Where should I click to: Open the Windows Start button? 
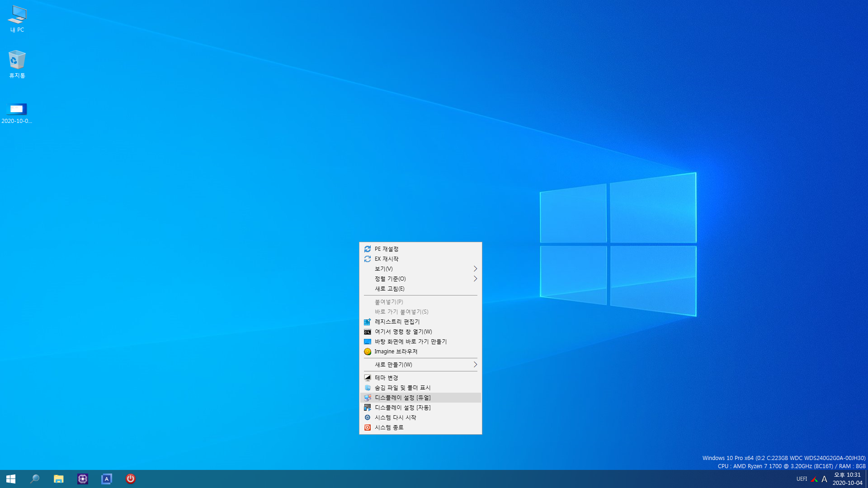point(11,479)
